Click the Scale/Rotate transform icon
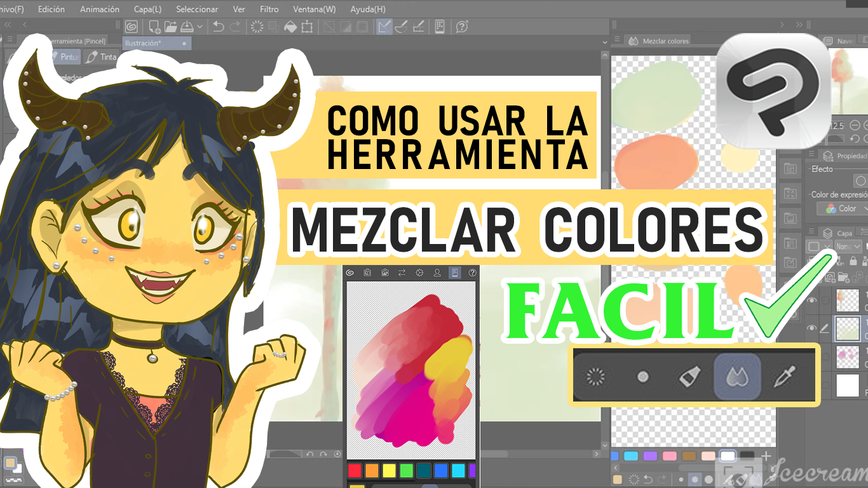 tap(307, 27)
